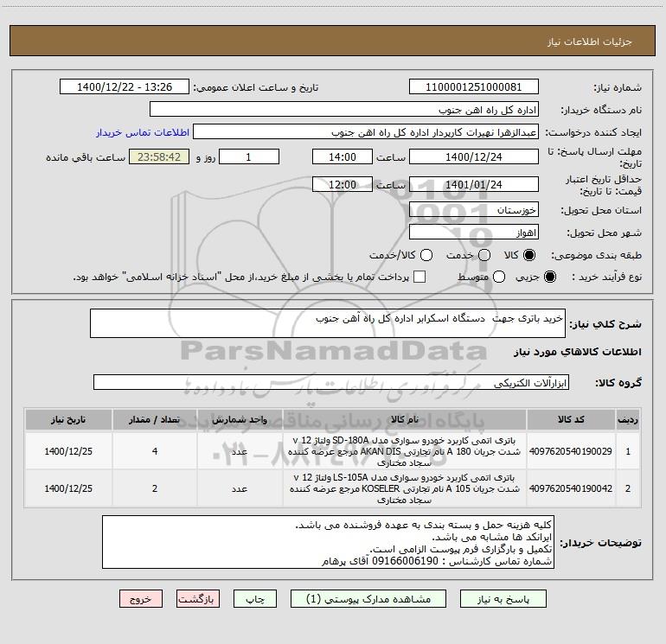This screenshot has width=666, height=644.
Task: Click the واحد شمارش column header
Action: click(x=240, y=420)
